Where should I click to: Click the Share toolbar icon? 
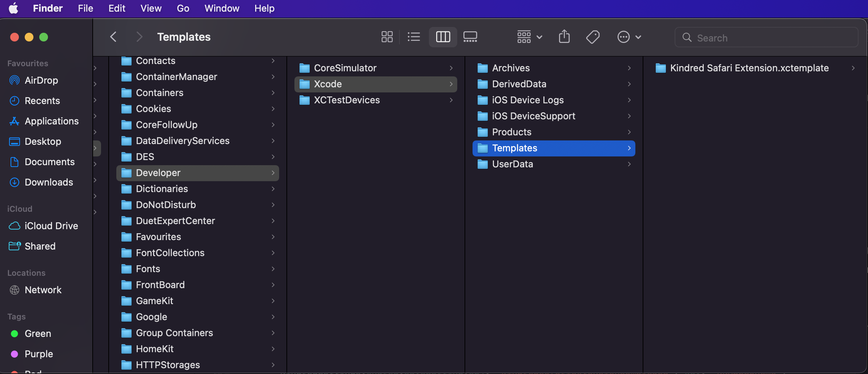564,37
